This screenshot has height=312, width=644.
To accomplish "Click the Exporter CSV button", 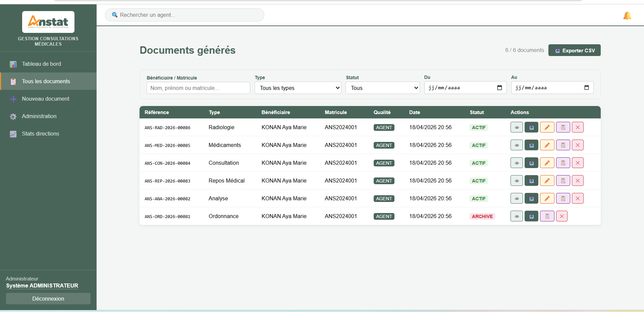I will pos(574,50).
